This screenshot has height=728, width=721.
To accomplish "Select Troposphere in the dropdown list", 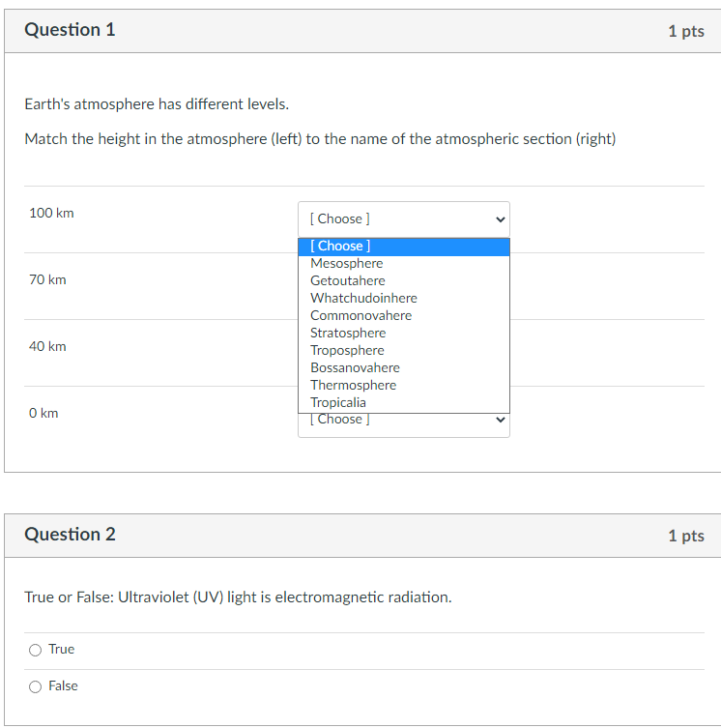I will [x=403, y=351].
